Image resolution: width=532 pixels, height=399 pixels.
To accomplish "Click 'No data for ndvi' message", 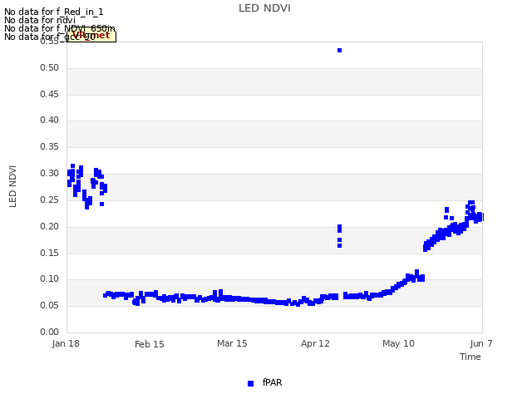I will (40, 20).
